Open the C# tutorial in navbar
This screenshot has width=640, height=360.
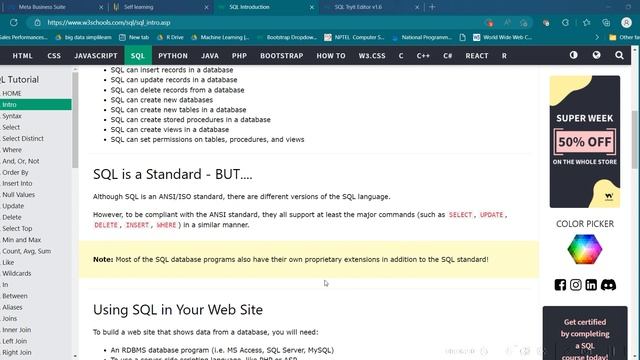447,56
